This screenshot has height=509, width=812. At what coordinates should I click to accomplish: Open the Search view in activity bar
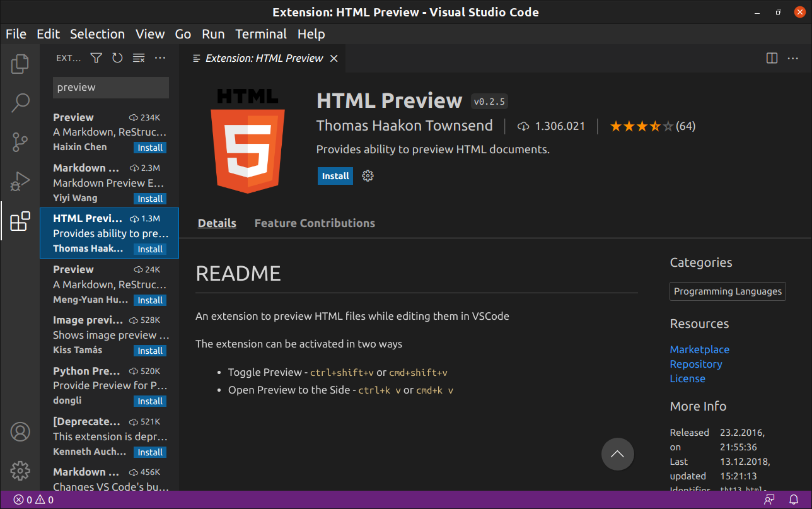pos(20,102)
